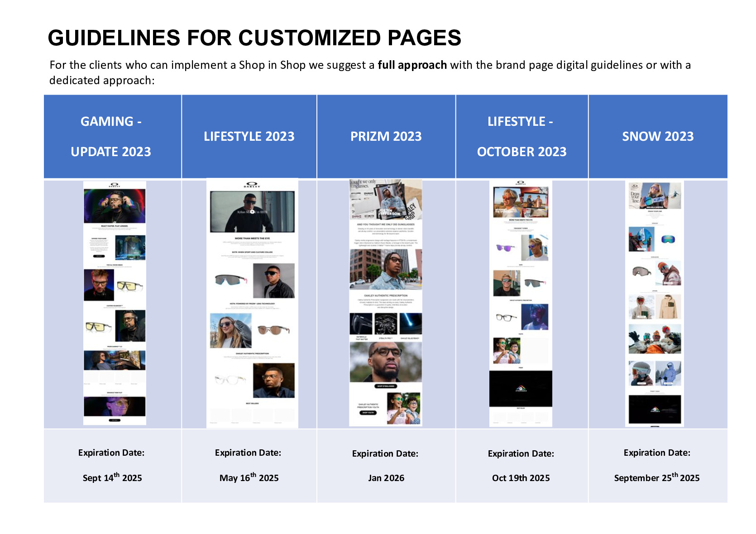Click the text "dedicated approach:"
The image size is (756, 534).
click(x=102, y=81)
